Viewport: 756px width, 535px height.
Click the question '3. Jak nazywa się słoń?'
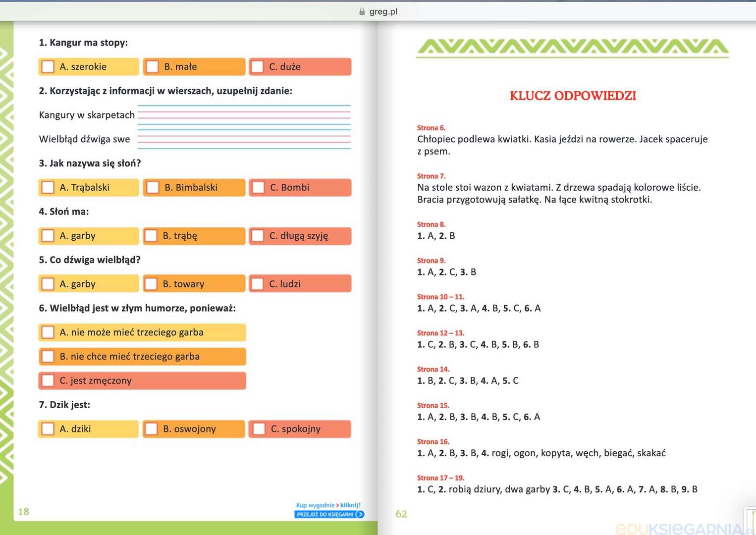(x=90, y=163)
